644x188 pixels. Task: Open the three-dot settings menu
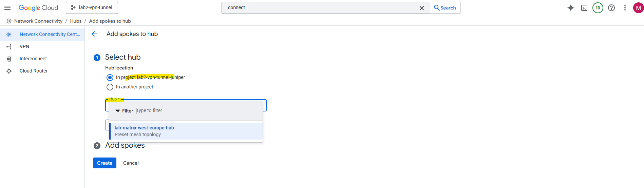click(x=625, y=8)
